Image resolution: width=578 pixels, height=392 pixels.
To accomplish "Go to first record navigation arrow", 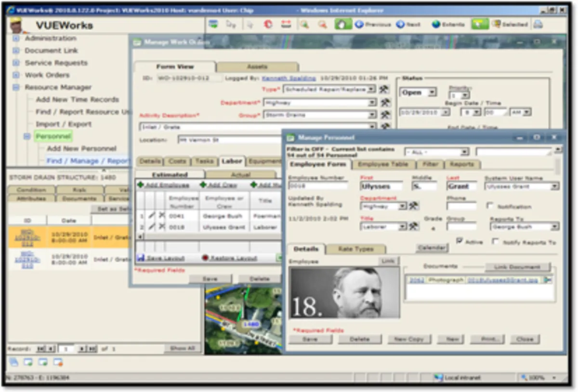I will 41,348.
